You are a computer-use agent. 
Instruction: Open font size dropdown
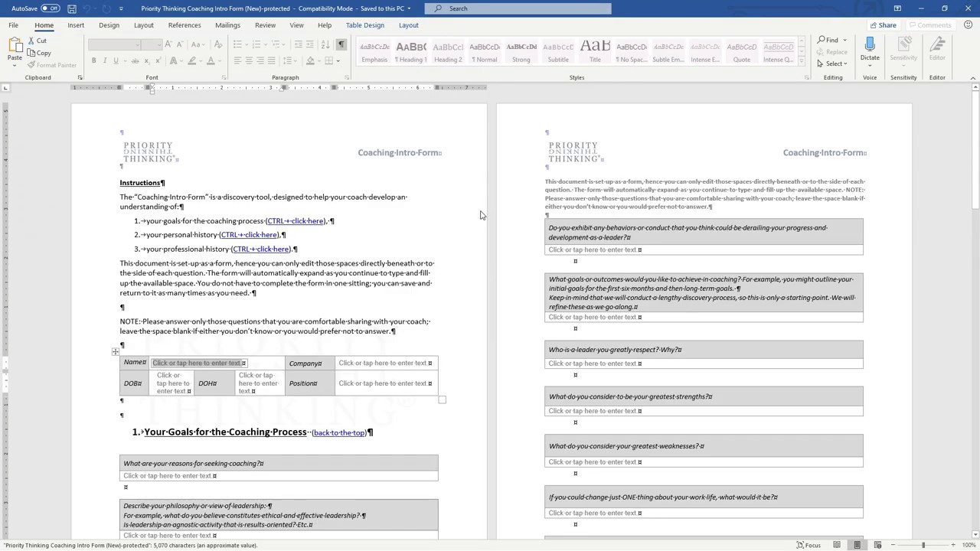pos(159,44)
